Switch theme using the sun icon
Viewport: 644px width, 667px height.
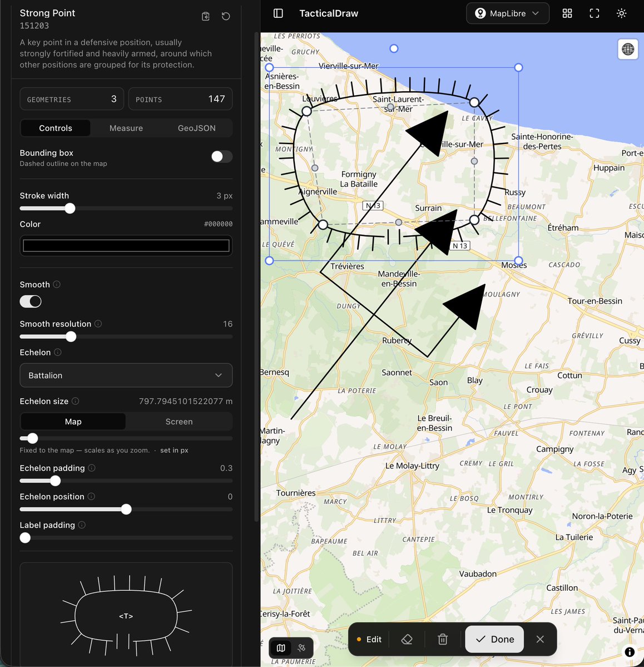pos(621,13)
